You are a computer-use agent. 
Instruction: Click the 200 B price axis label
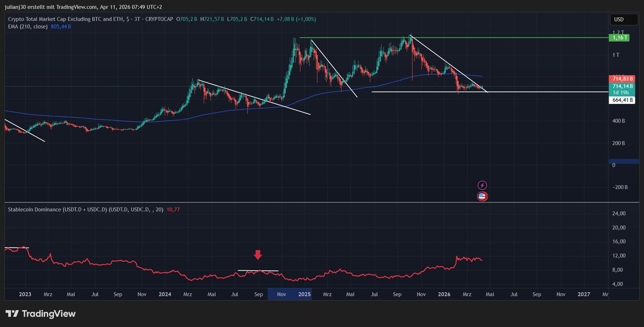[619, 143]
